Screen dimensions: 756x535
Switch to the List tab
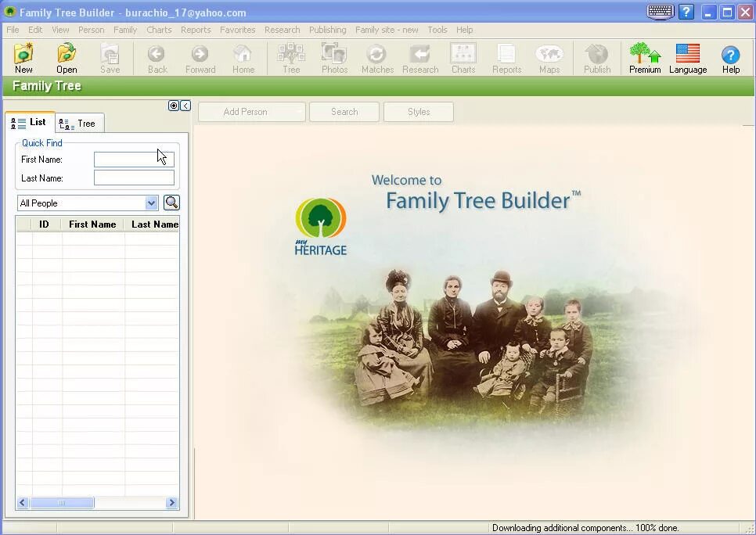pyautogui.click(x=30, y=123)
